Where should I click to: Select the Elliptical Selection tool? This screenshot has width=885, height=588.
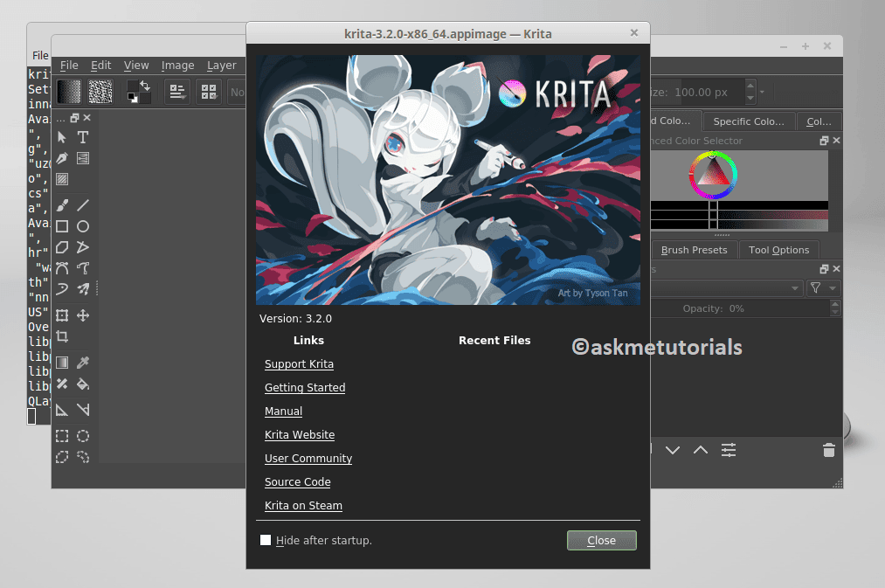(x=83, y=436)
